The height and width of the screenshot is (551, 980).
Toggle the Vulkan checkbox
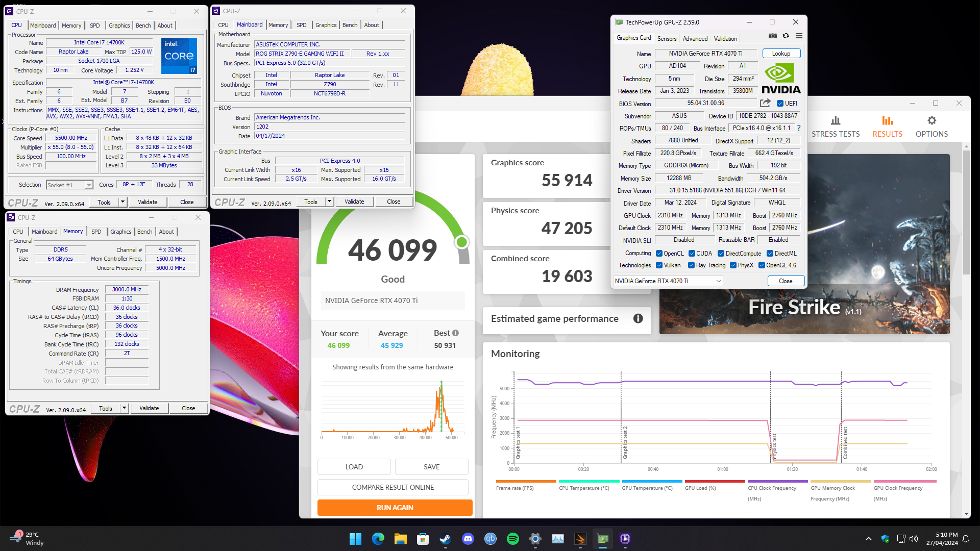click(659, 265)
